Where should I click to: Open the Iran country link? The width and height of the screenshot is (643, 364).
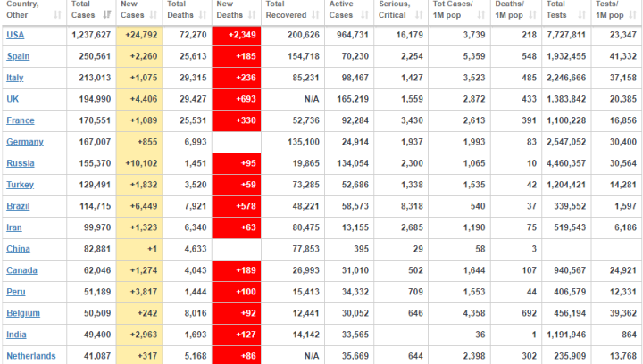coord(14,227)
